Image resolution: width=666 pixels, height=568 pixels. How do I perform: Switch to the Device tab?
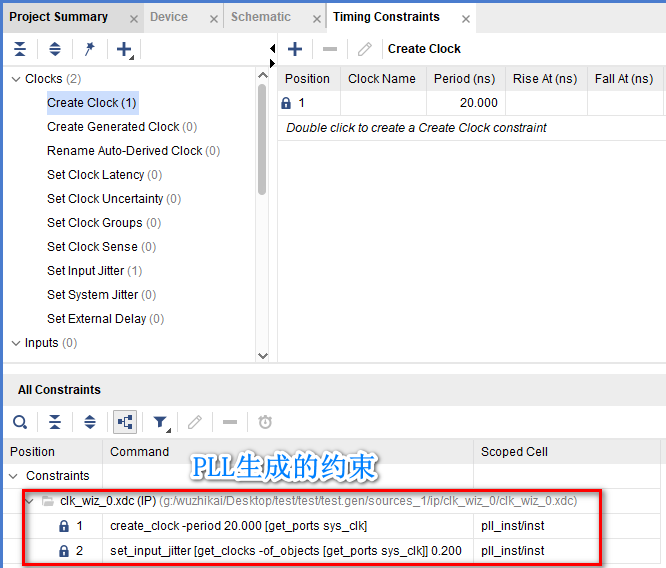pos(169,17)
